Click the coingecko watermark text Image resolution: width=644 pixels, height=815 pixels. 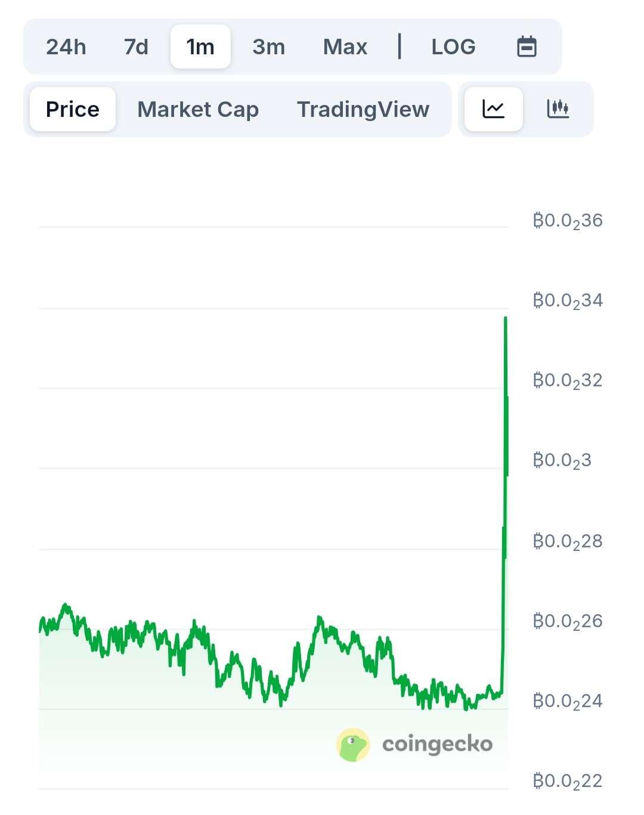pyautogui.click(x=437, y=744)
